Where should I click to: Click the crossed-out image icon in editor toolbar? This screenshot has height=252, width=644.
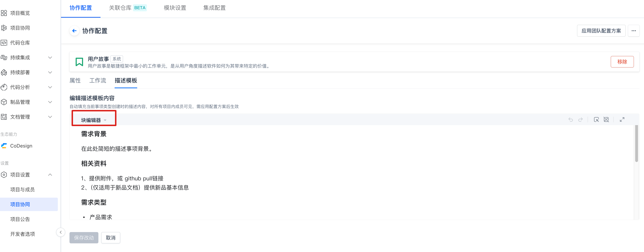(x=606, y=120)
